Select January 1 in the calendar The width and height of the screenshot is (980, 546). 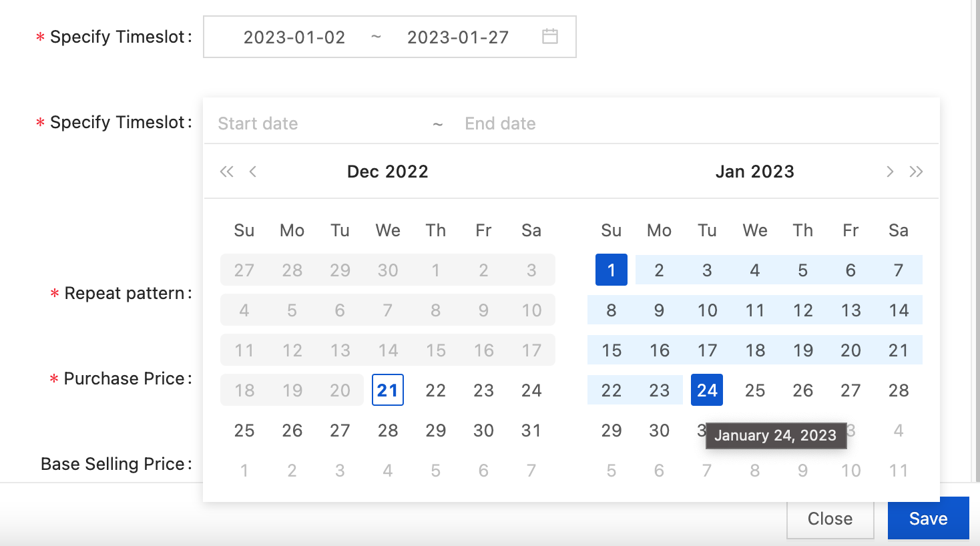tap(611, 270)
